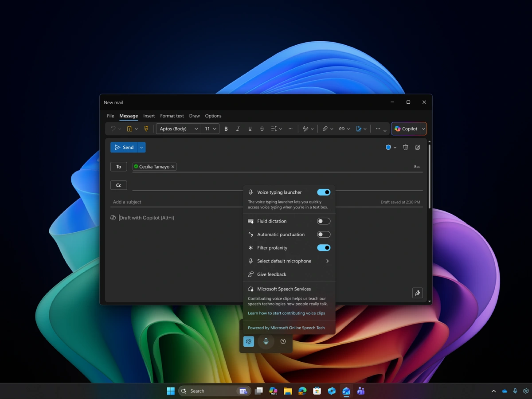Remove Cecilia Tamayo recipient

173,167
